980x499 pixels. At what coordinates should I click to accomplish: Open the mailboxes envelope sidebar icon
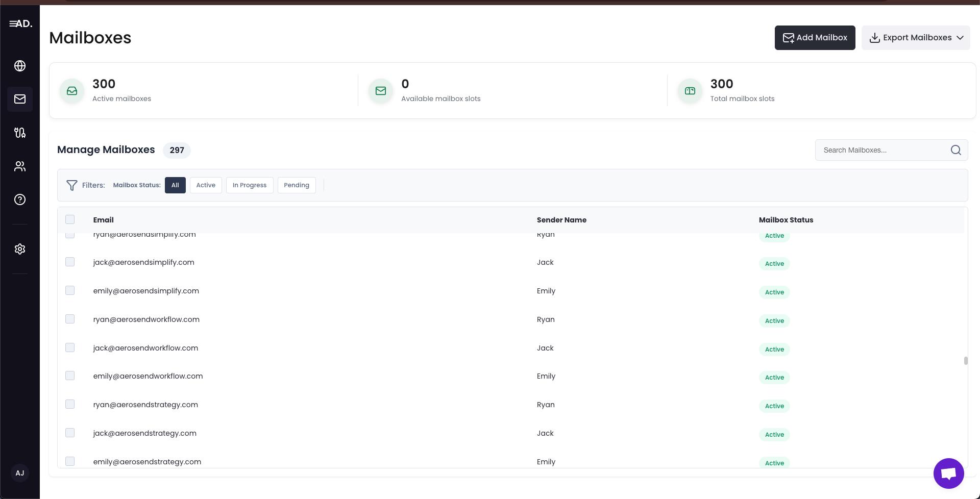[x=20, y=99]
